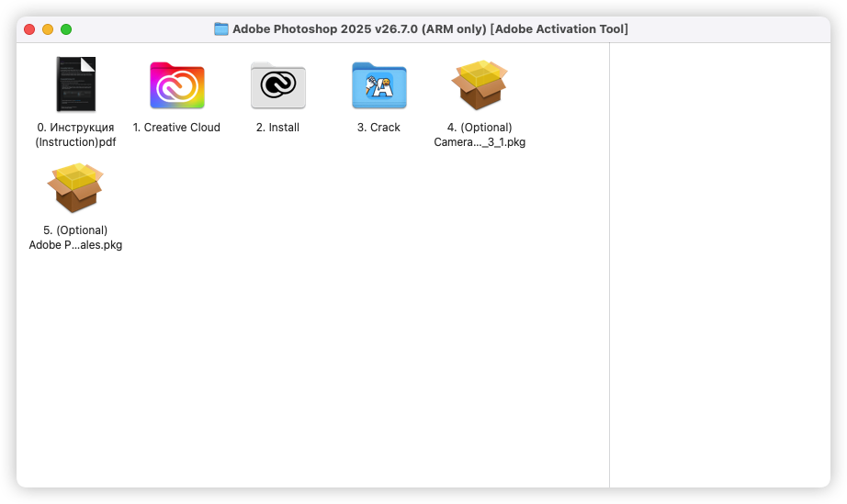Click the '0. Инструкция (Instruction)pdf' file name

[x=75, y=134]
